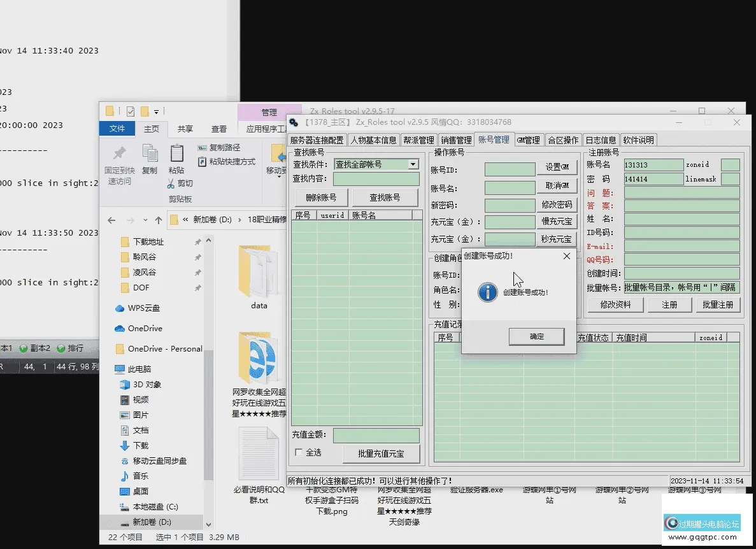This screenshot has width=756, height=549.
Task: Click the back navigation arrow
Action: [111, 220]
